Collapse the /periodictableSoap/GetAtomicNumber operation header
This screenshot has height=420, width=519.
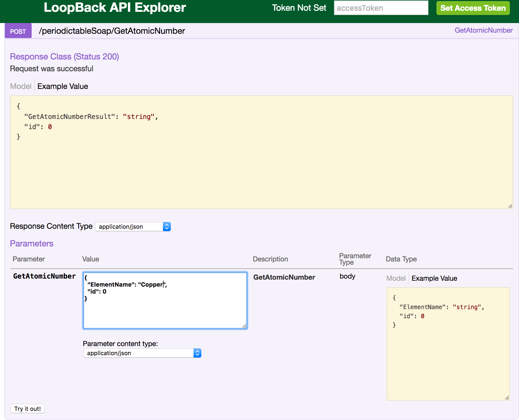point(112,31)
